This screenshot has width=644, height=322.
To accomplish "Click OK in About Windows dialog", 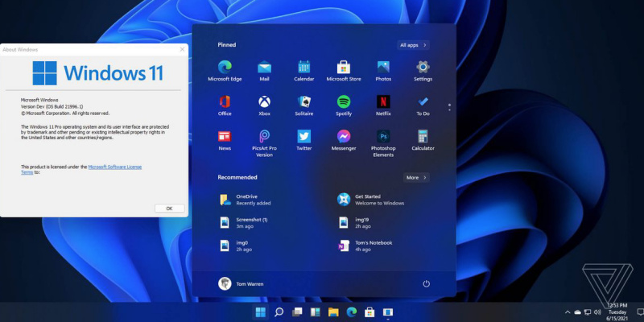I will point(169,208).
